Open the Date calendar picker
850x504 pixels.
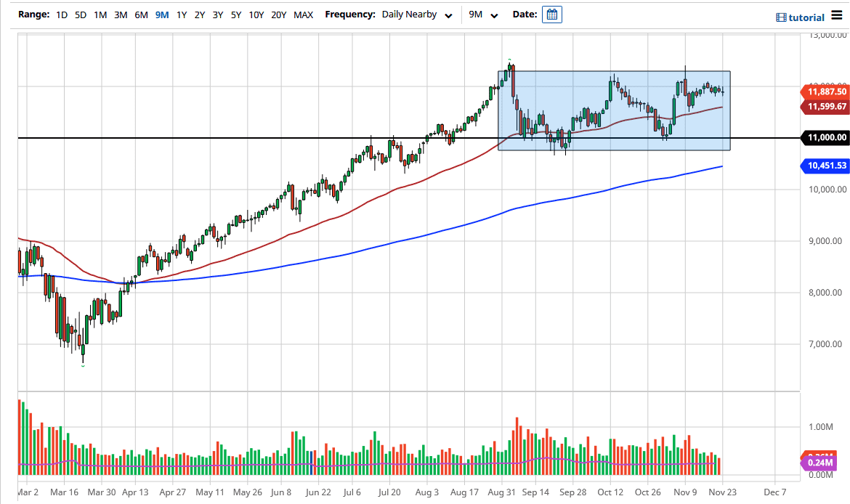point(551,14)
